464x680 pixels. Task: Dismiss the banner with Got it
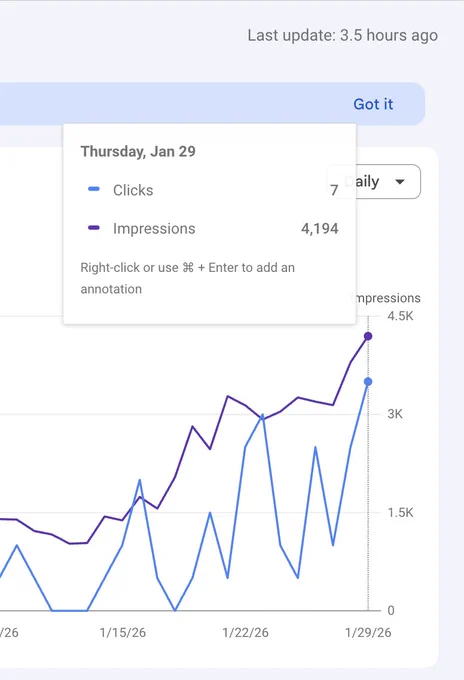point(373,104)
